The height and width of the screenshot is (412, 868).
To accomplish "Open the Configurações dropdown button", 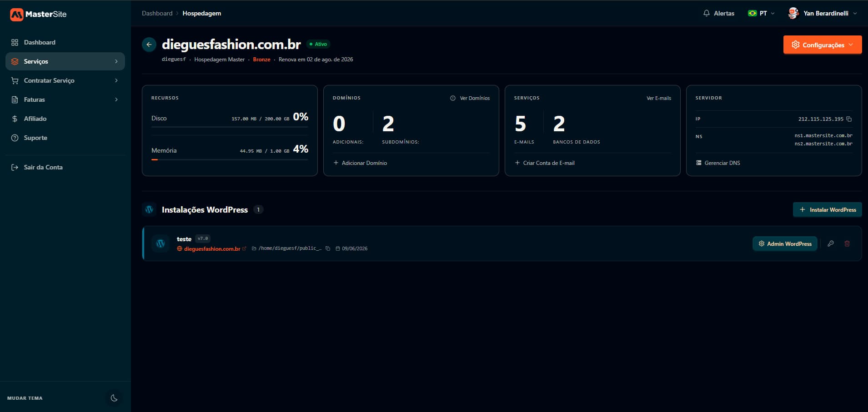I will 822,45.
